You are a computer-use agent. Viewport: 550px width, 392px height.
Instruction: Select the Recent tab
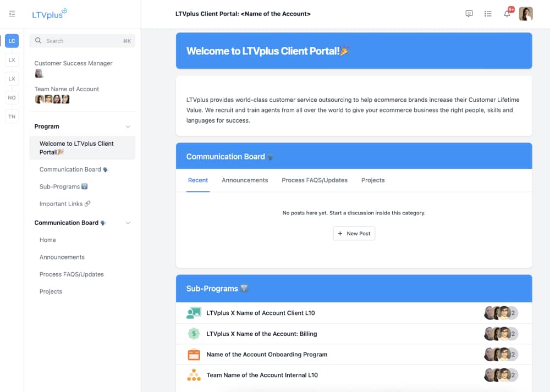point(198,180)
